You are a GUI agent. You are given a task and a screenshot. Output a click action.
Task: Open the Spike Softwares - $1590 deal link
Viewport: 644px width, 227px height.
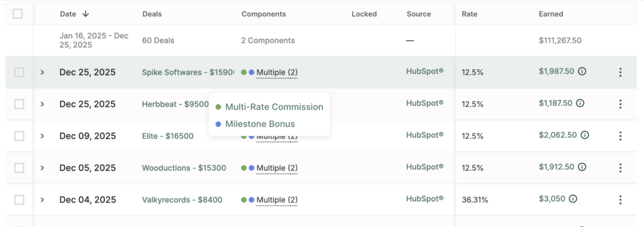[x=187, y=72]
